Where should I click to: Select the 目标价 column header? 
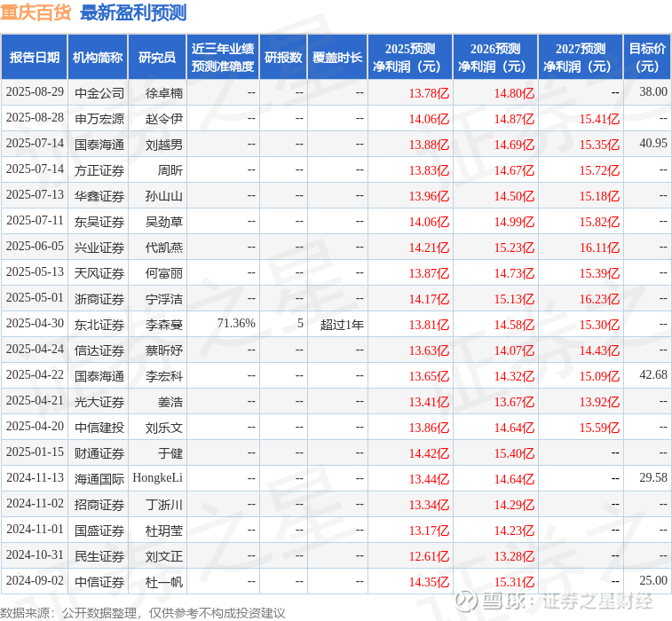tap(647, 57)
